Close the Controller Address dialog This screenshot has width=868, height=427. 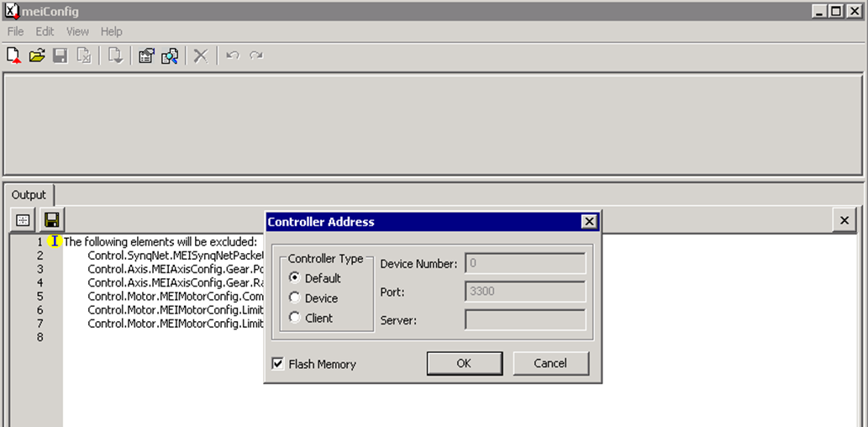coord(589,222)
